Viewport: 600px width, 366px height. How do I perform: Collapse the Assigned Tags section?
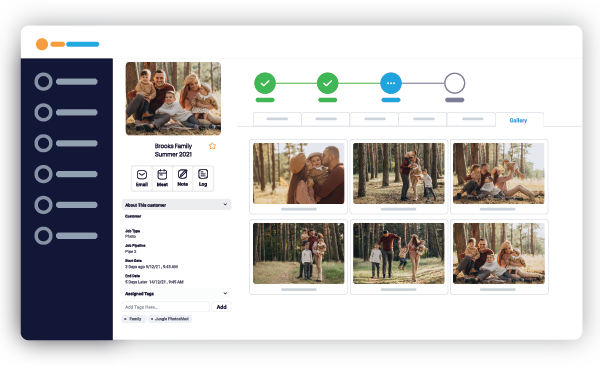pyautogui.click(x=176, y=294)
